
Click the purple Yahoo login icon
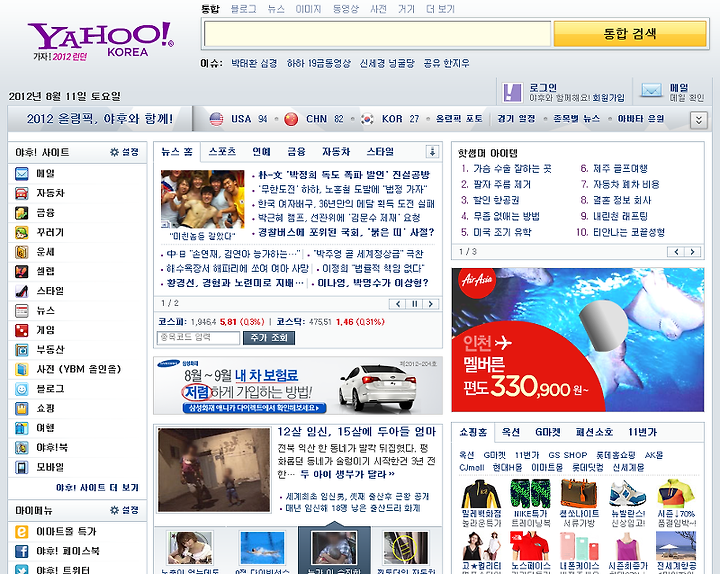pos(512,92)
